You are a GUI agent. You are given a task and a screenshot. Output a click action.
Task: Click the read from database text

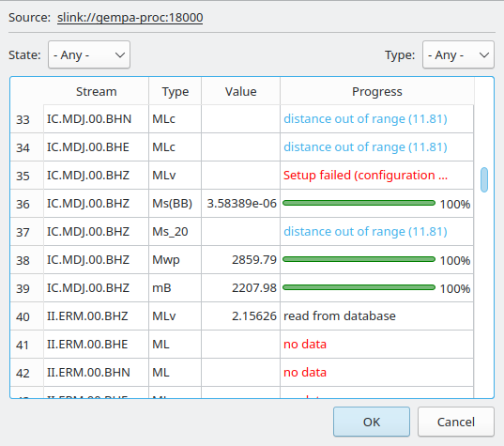[340, 316]
